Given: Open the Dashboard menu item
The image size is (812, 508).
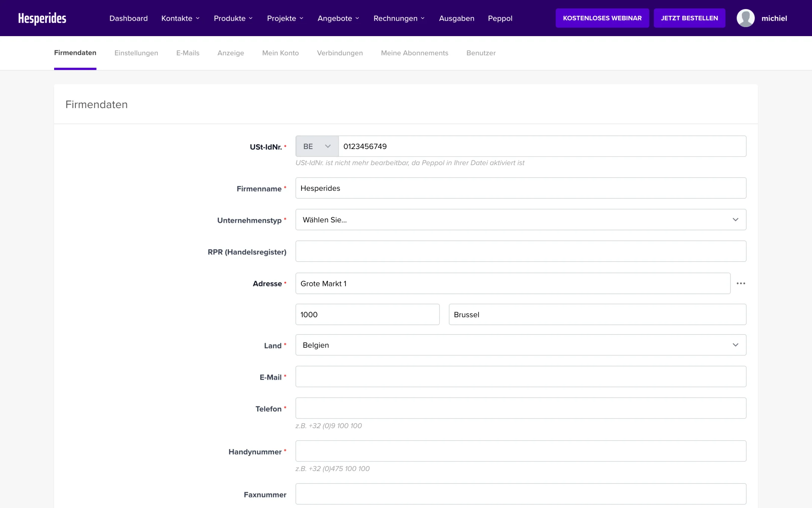Looking at the screenshot, I should coord(129,18).
